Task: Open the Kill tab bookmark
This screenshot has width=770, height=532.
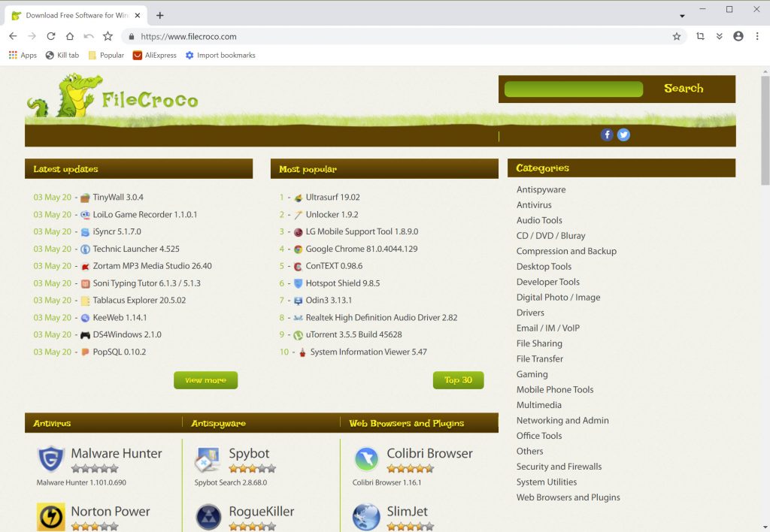Action: click(x=62, y=56)
